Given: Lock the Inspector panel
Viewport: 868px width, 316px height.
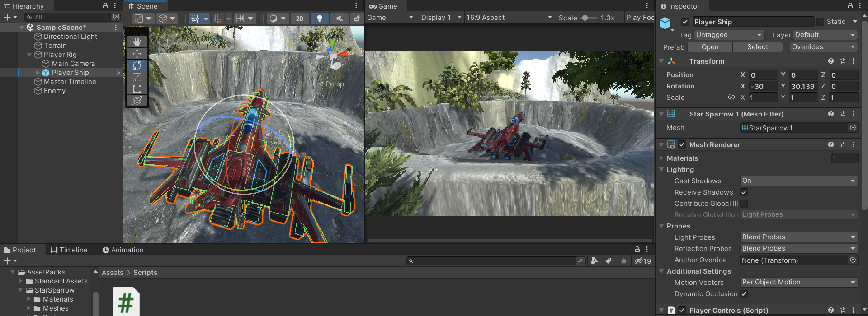Looking at the screenshot, I should coord(850,6).
